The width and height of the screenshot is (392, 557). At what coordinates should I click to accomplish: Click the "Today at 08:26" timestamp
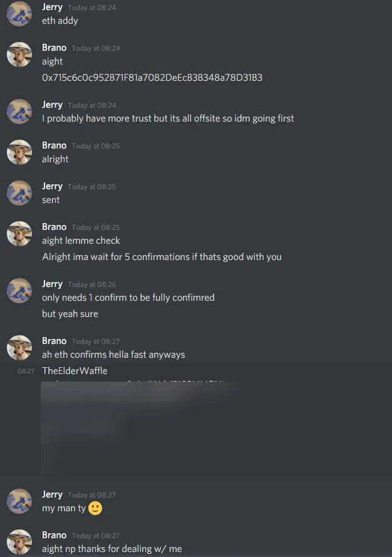[x=92, y=284]
